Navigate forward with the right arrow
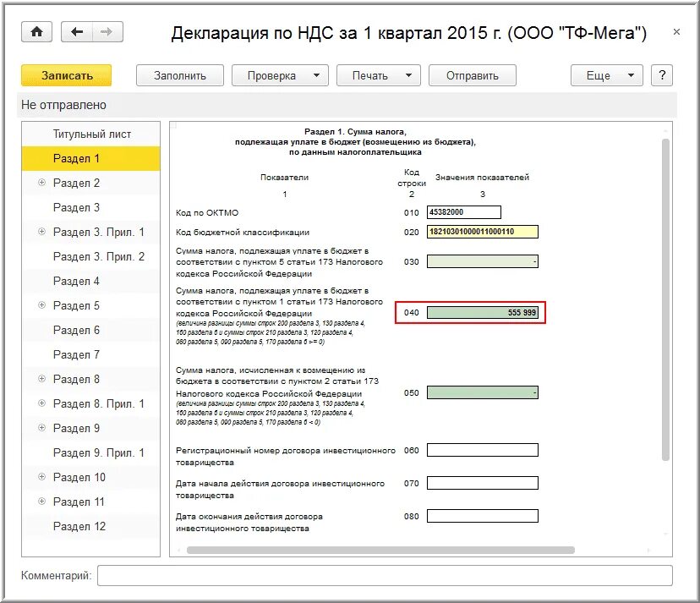This screenshot has width=700, height=603. (x=107, y=31)
